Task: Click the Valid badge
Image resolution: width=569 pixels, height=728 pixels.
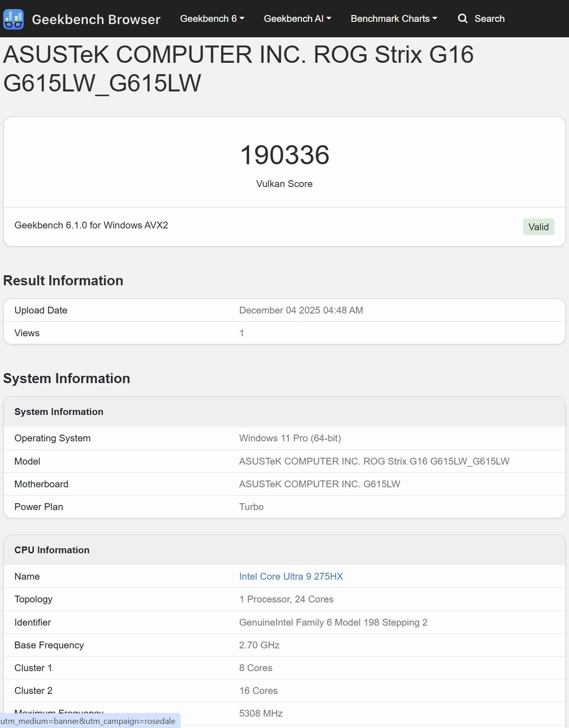Action: 539,227
